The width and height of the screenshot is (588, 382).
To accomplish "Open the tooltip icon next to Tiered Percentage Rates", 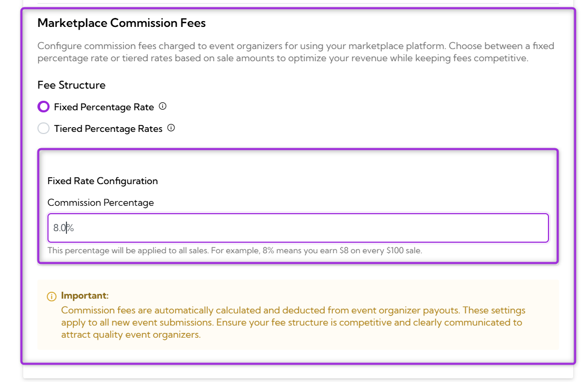I will pyautogui.click(x=170, y=128).
